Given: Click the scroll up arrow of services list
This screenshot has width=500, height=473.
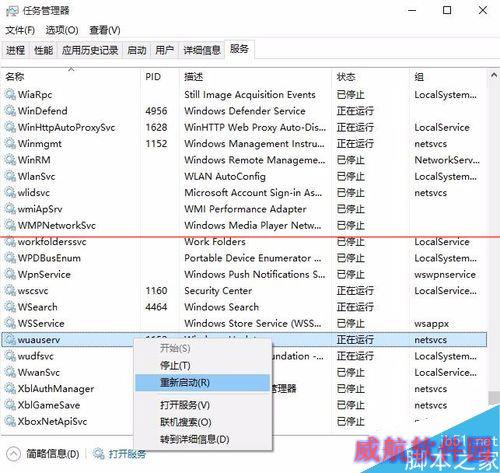Looking at the screenshot, I should pyautogui.click(x=494, y=76).
